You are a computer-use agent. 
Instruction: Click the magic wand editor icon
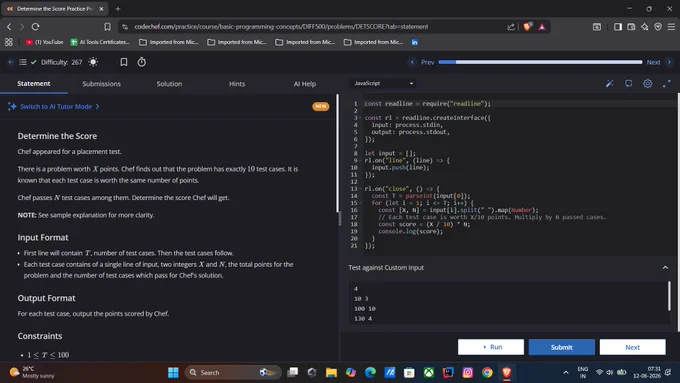609,84
